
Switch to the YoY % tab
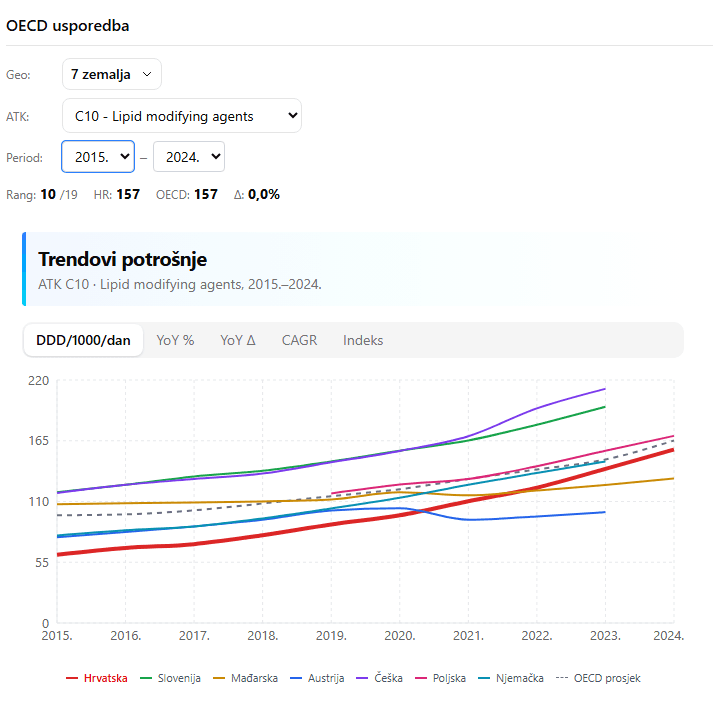coord(175,340)
